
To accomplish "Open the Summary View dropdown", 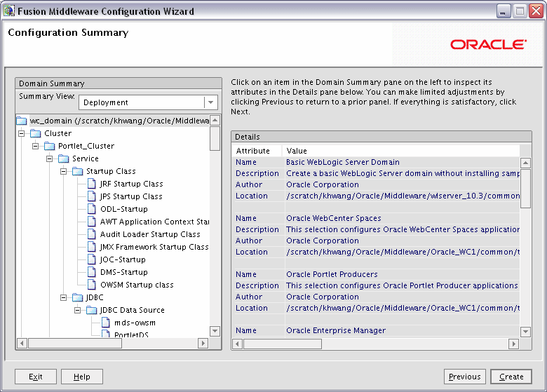I will coord(210,102).
